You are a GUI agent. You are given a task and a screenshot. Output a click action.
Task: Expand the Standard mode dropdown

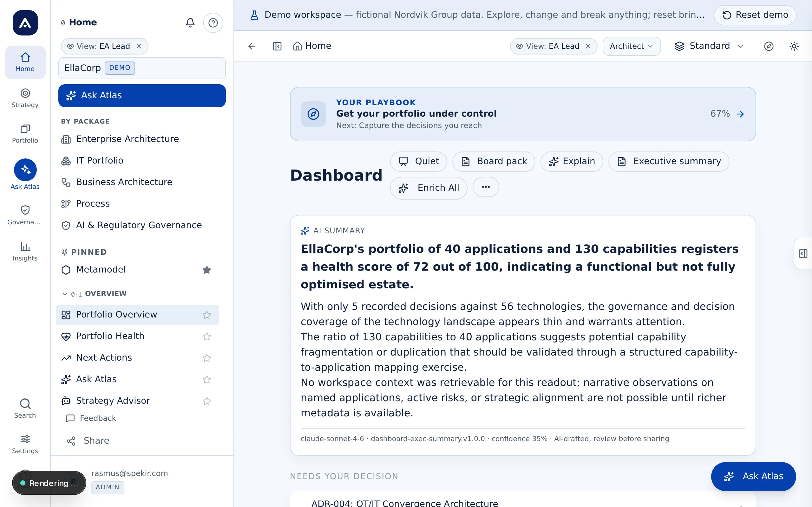click(709, 46)
